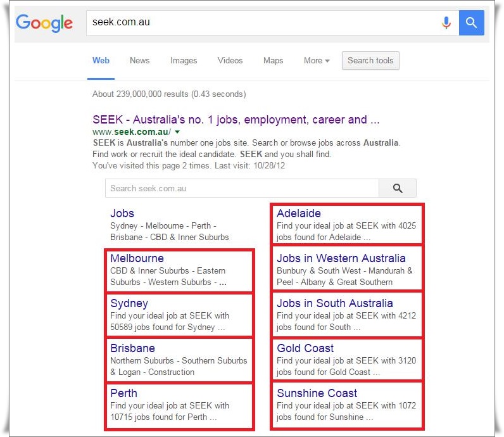This screenshot has width=504, height=437.
Task: Click the seek.com.au sitelinks search magnifier button
Action: coord(398,188)
